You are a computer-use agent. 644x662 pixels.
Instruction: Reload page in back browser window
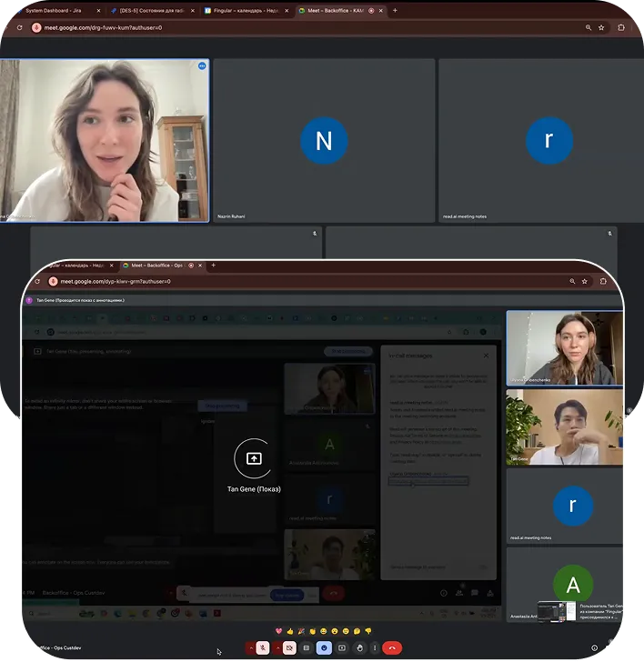(x=19, y=27)
